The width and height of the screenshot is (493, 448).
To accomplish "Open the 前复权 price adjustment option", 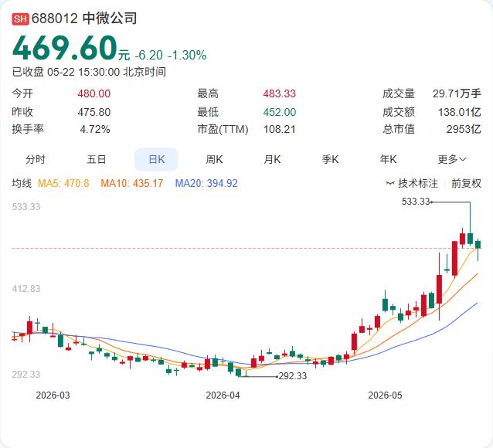I will point(466,183).
